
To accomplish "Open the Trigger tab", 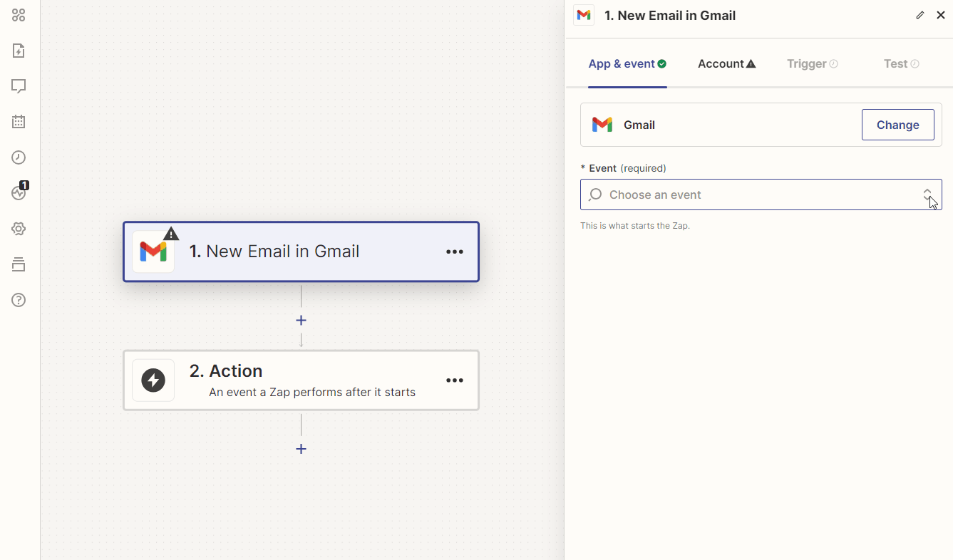I will [x=813, y=64].
